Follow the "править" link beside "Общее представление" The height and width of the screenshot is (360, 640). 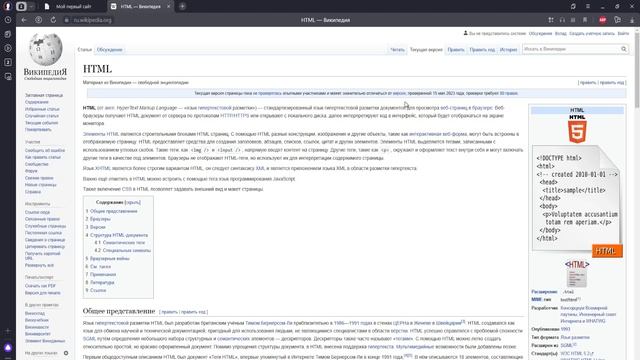tap(169, 312)
